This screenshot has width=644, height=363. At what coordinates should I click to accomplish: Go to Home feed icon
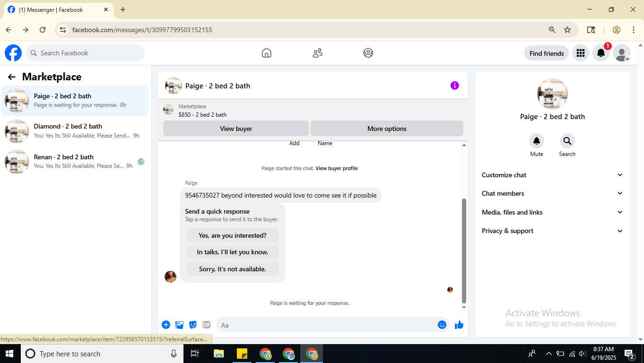(x=267, y=53)
